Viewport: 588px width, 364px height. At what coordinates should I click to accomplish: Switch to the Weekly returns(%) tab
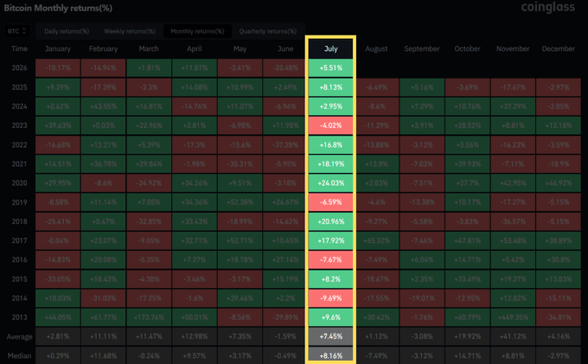(130, 31)
